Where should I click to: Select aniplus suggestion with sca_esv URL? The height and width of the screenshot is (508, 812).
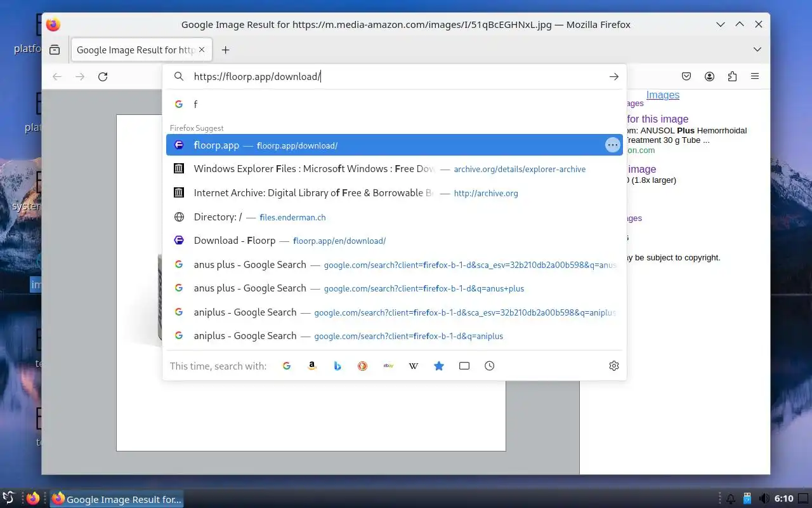(x=395, y=312)
